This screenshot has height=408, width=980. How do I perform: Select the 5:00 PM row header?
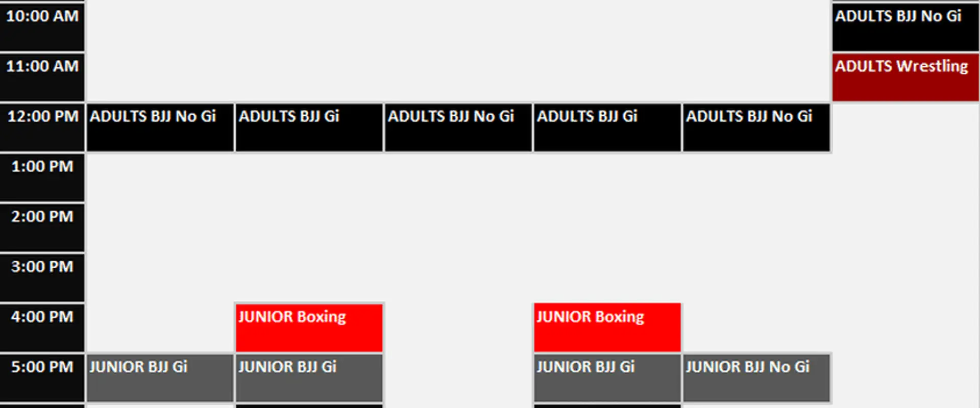(x=42, y=376)
